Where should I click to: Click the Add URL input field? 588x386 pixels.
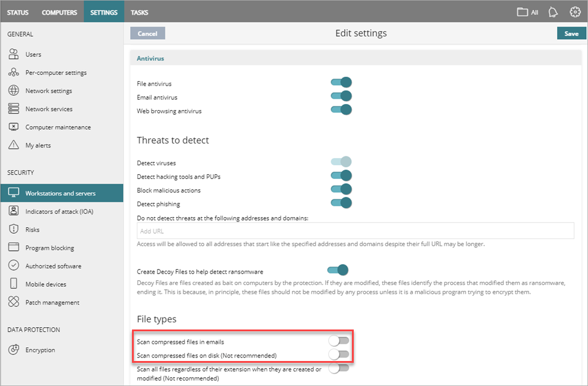click(x=355, y=230)
